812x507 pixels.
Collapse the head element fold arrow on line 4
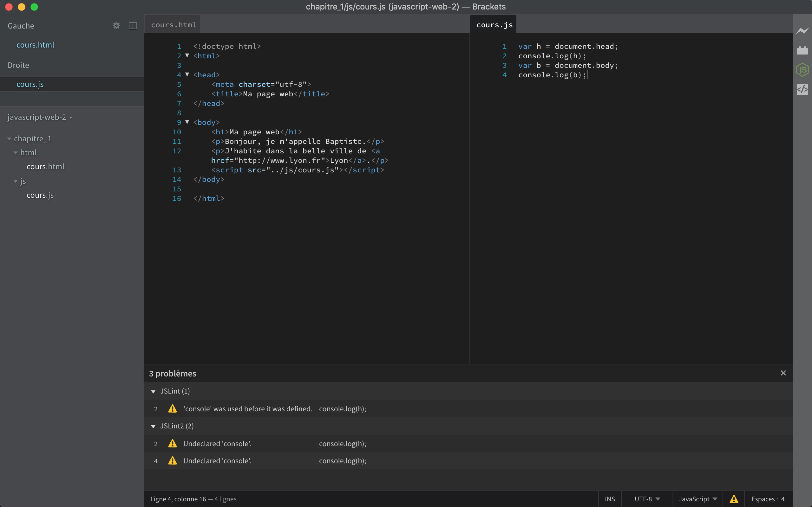[x=187, y=74]
